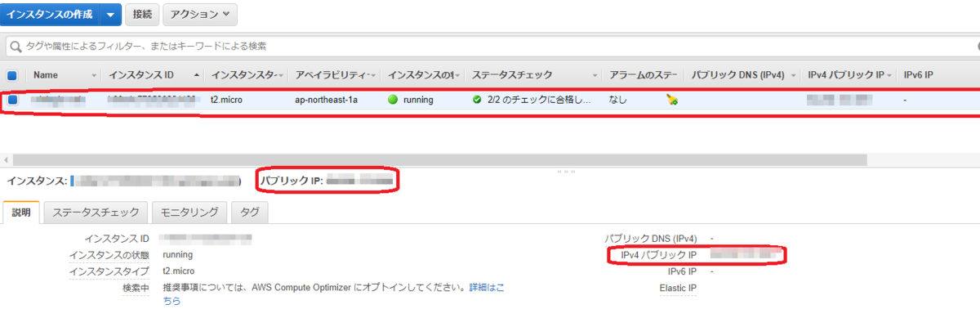Click the パブリック DNS (IPv4) details label

pos(651,238)
